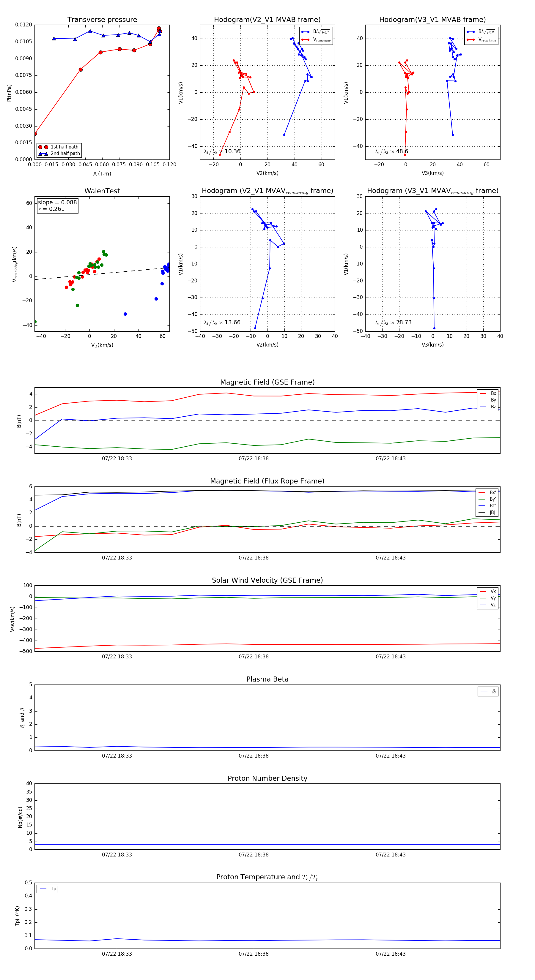Click the '|B|' legend entry in flux rope panel
Viewport: 535px width, 980px height.
(x=488, y=513)
